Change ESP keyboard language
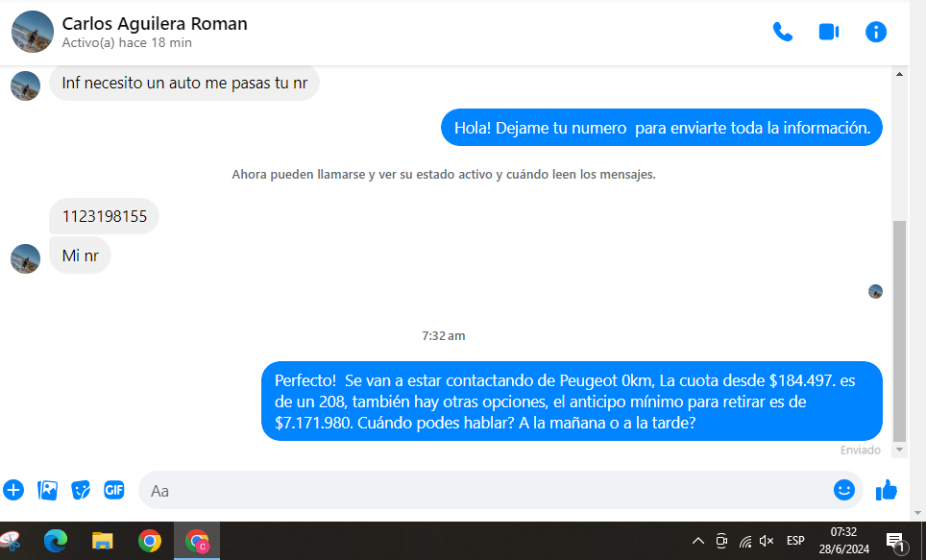926x560 pixels. (795, 541)
